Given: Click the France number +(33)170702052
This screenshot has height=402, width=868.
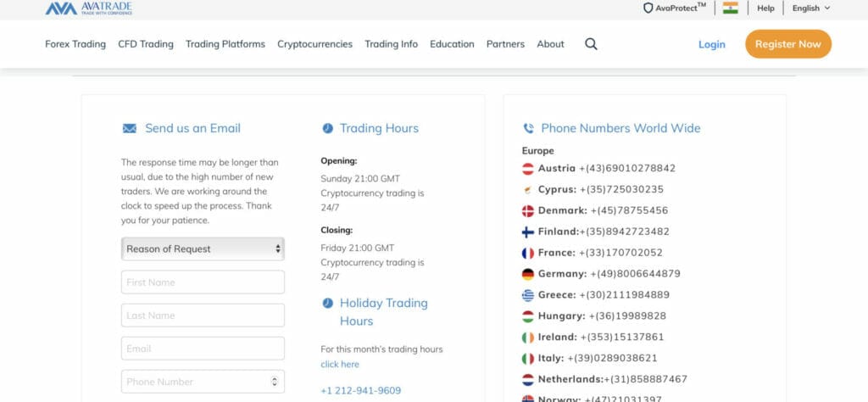Looking at the screenshot, I should tap(620, 253).
